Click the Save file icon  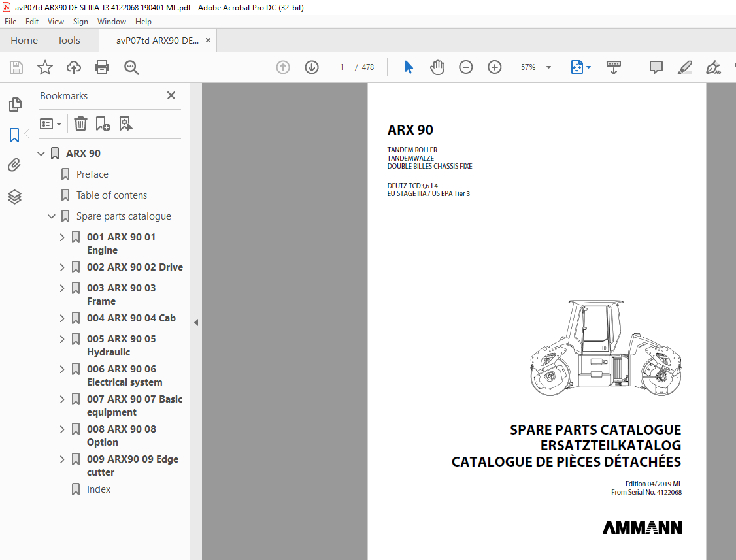(x=16, y=67)
